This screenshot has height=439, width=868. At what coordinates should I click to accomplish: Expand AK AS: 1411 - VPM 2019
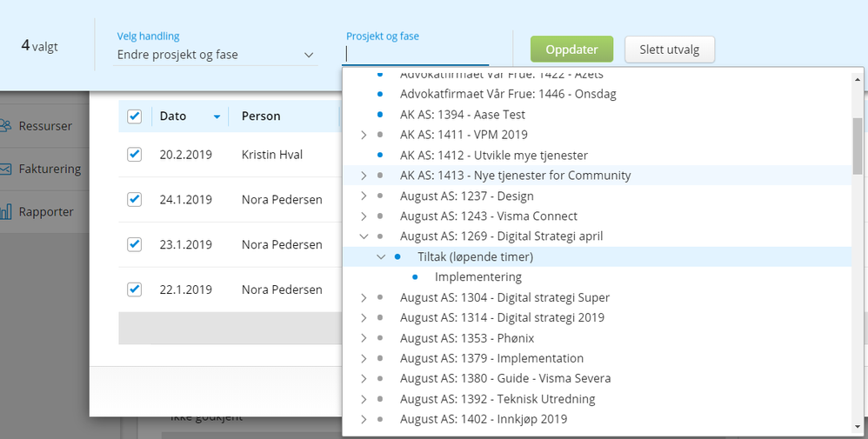pyautogui.click(x=364, y=135)
